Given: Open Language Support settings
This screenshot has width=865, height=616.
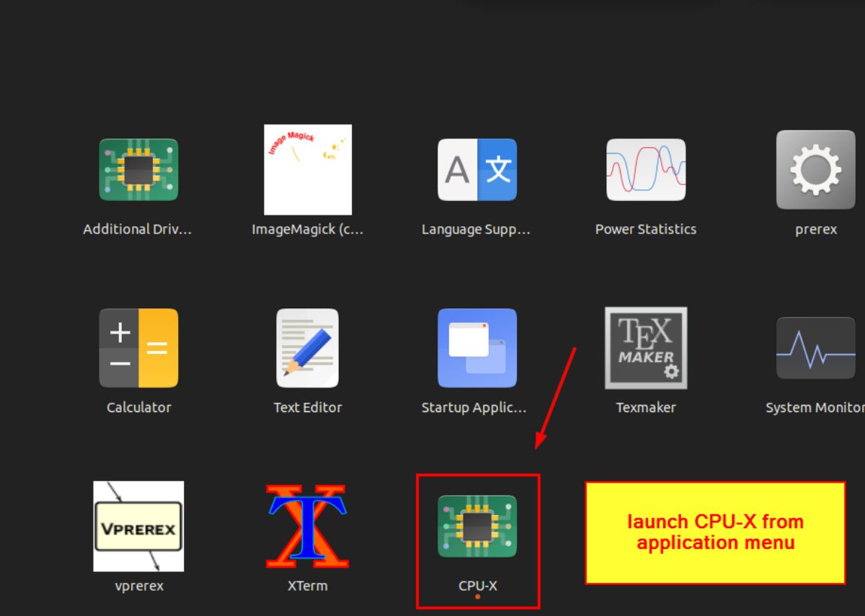Looking at the screenshot, I should point(476,169).
